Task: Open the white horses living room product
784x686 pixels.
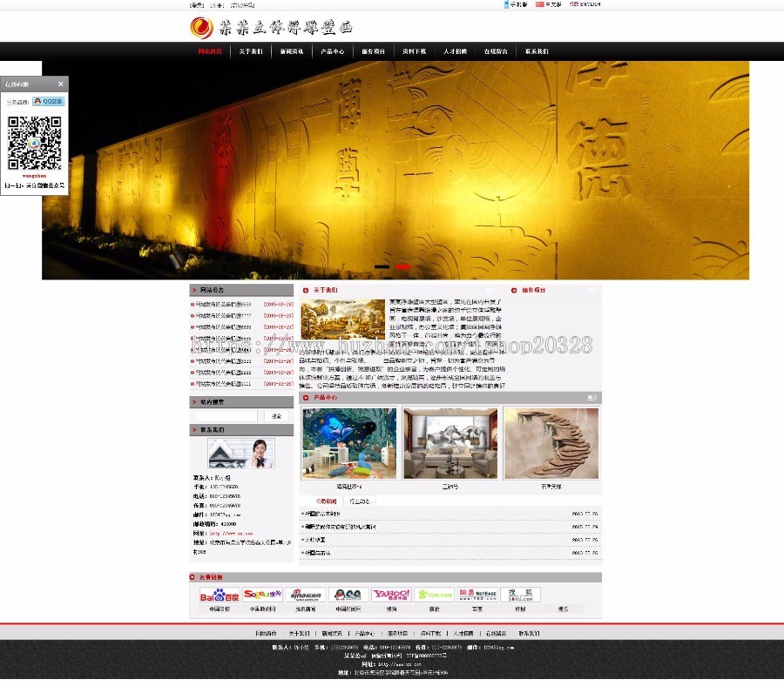Action: pyautogui.click(x=450, y=444)
